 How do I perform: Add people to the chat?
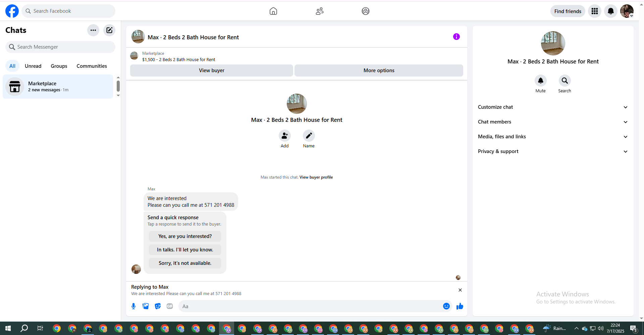[285, 136]
